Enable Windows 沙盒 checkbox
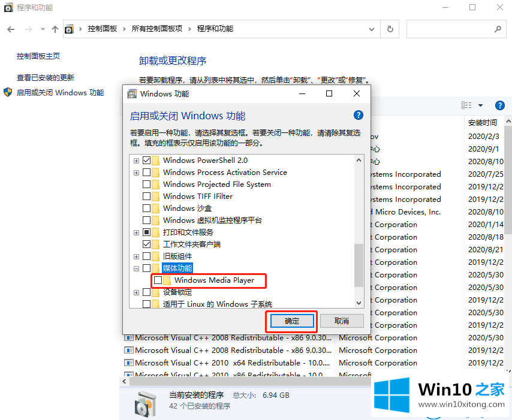This screenshot has width=512, height=420. [147, 209]
